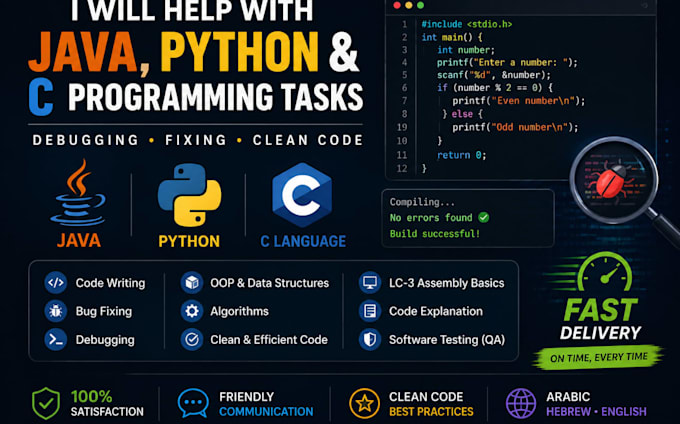Click the "Algorithms" text

pos(239,311)
